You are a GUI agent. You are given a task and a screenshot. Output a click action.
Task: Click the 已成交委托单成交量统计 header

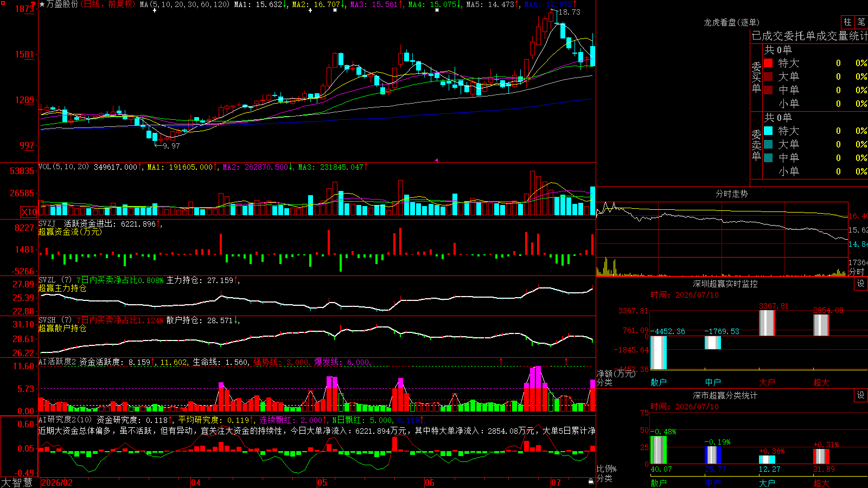tap(809, 36)
